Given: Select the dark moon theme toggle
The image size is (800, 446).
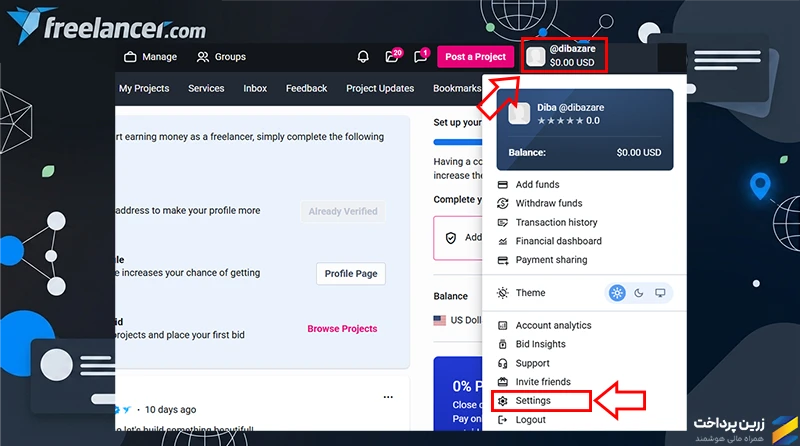Looking at the screenshot, I should coord(639,293).
